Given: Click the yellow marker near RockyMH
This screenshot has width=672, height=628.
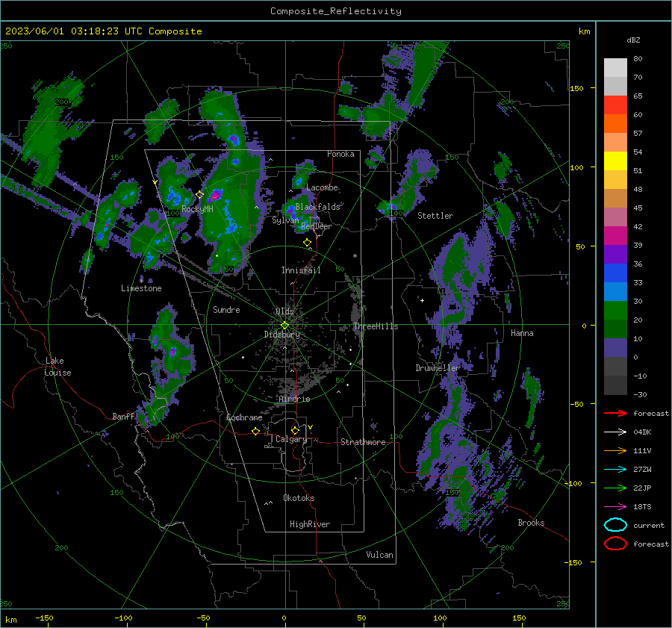Looking at the screenshot, I should pos(199,195).
